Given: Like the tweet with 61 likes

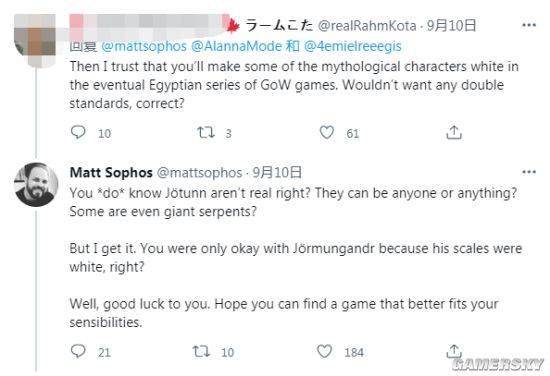Looking at the screenshot, I should point(327,133).
